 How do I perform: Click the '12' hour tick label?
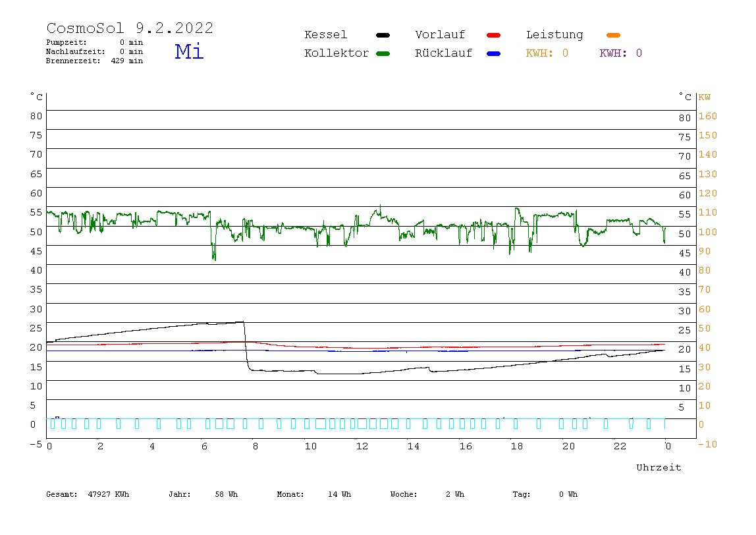(362, 446)
